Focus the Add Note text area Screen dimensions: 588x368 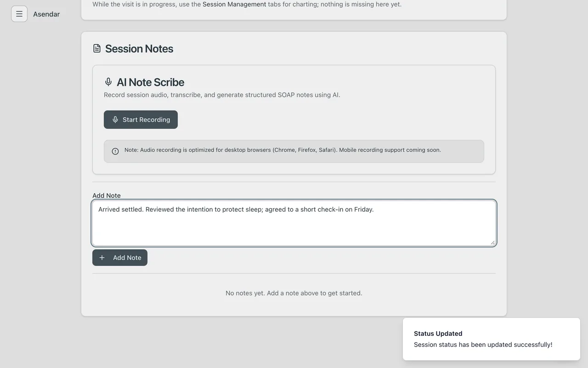point(294,223)
